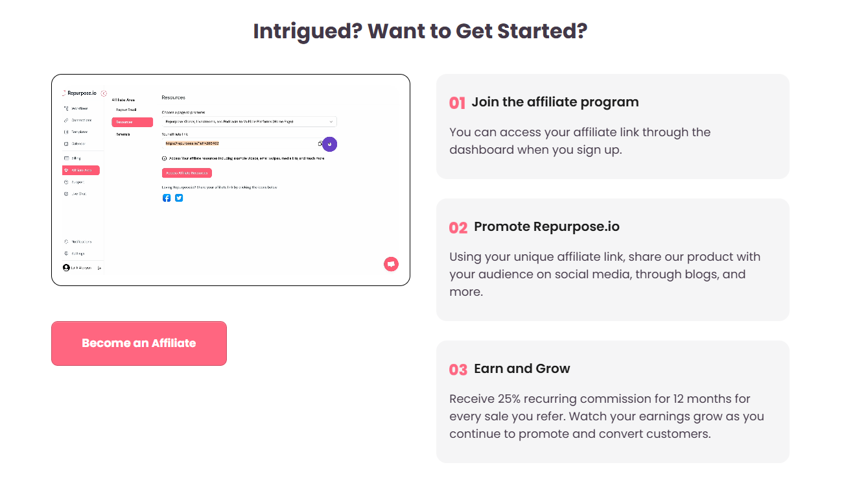This screenshot has height=480, width=868.
Task: Click the copy affiliate link icon
Action: click(x=320, y=143)
